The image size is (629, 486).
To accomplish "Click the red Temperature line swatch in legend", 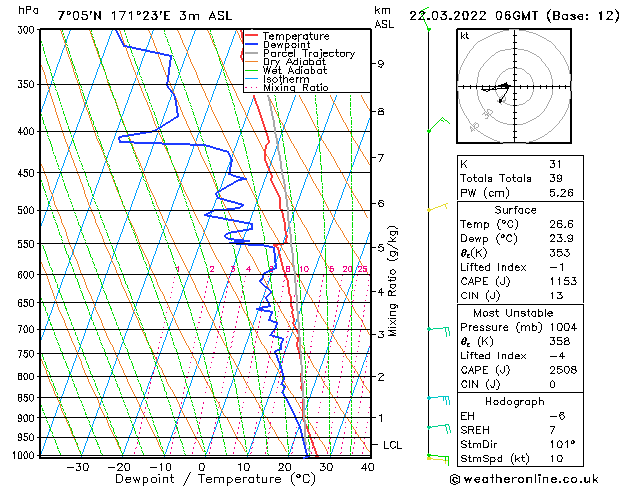I will [x=251, y=36].
